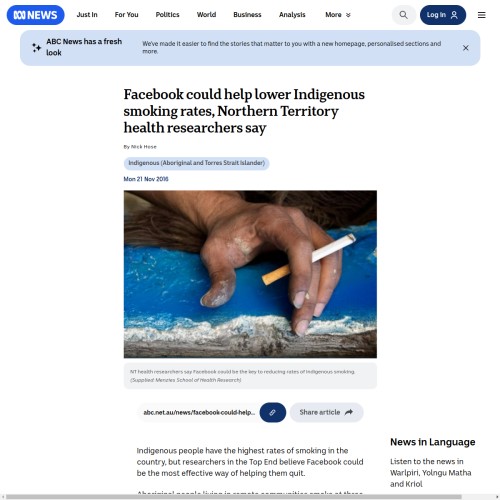Copy article link with the link icon
The height and width of the screenshot is (500, 500).
click(x=273, y=412)
